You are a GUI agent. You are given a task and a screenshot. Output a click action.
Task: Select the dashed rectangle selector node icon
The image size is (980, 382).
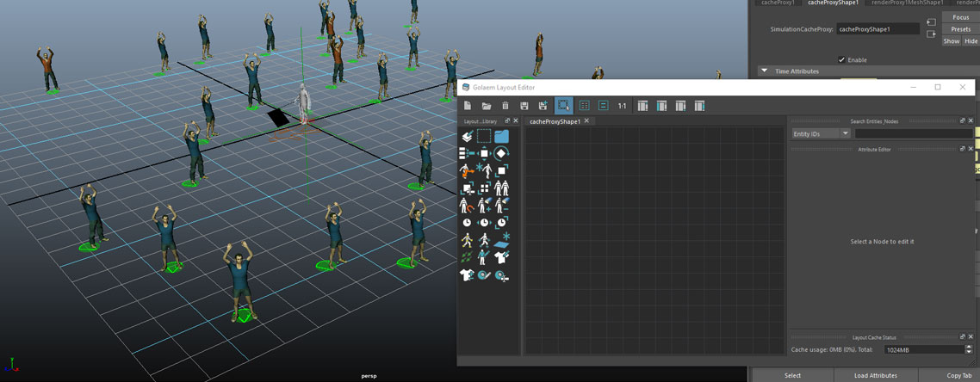pyautogui.click(x=484, y=136)
